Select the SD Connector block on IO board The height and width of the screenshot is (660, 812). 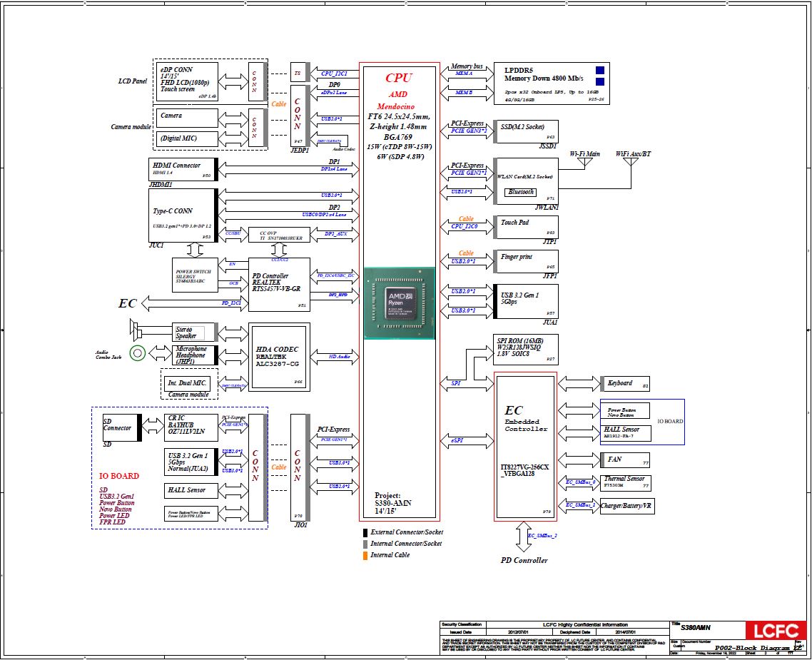[118, 427]
